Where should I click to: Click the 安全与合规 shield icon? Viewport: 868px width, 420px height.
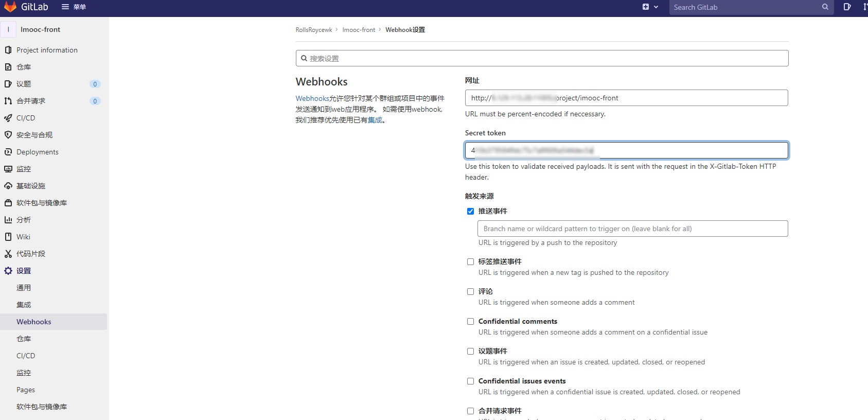click(x=8, y=135)
